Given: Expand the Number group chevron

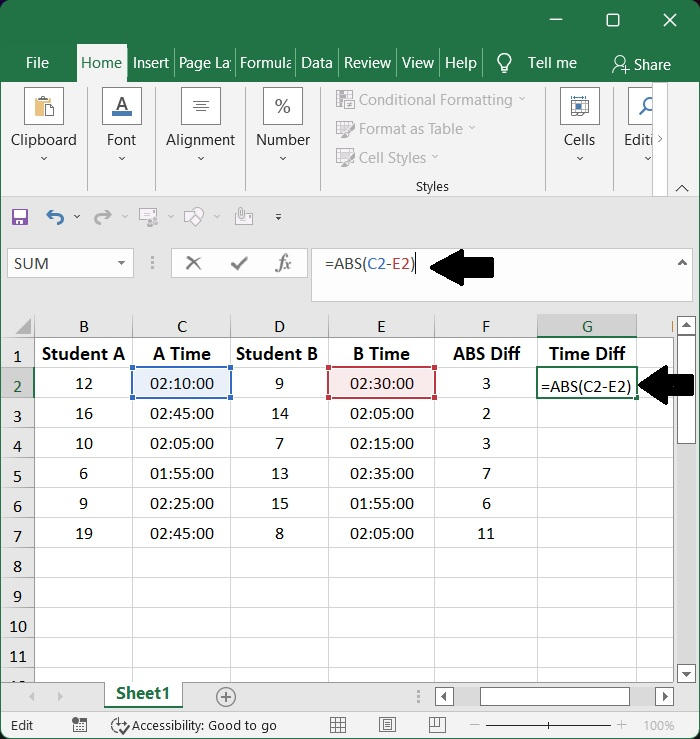Looking at the screenshot, I should click(283, 158).
